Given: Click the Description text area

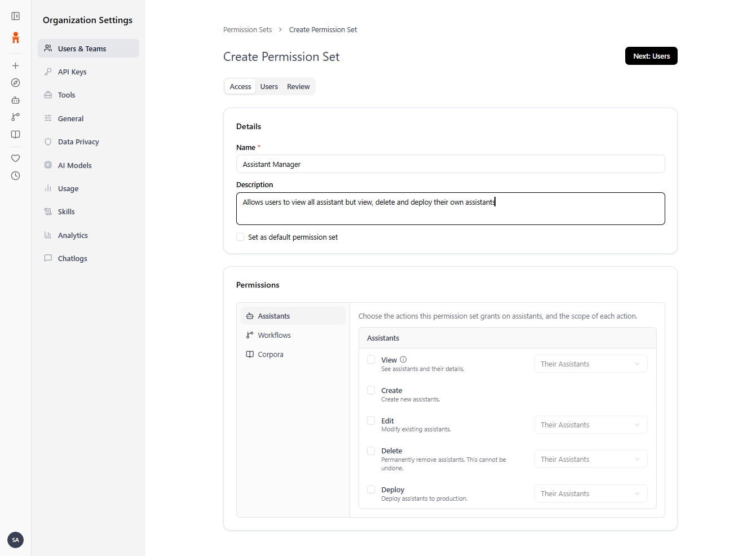Looking at the screenshot, I should [x=450, y=209].
